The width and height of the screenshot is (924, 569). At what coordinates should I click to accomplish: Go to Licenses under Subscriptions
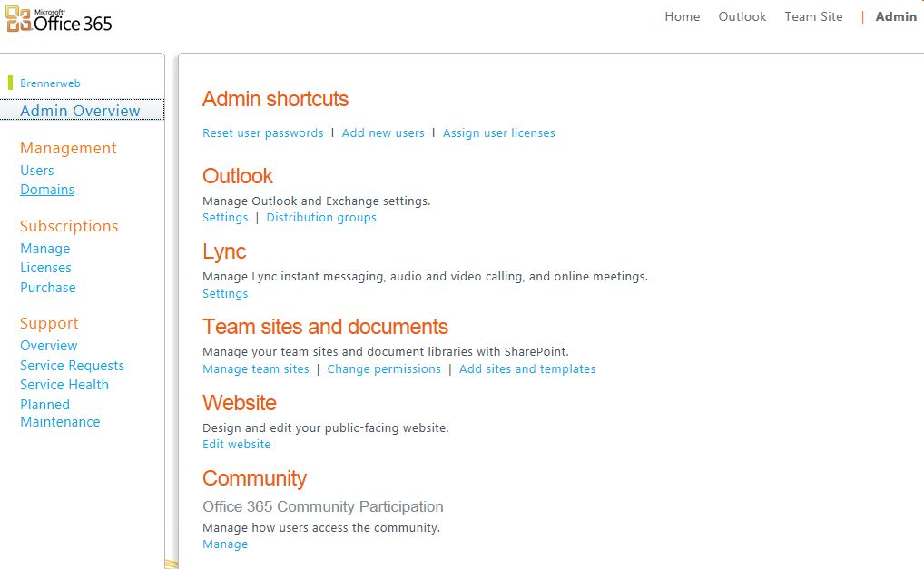tap(45, 268)
